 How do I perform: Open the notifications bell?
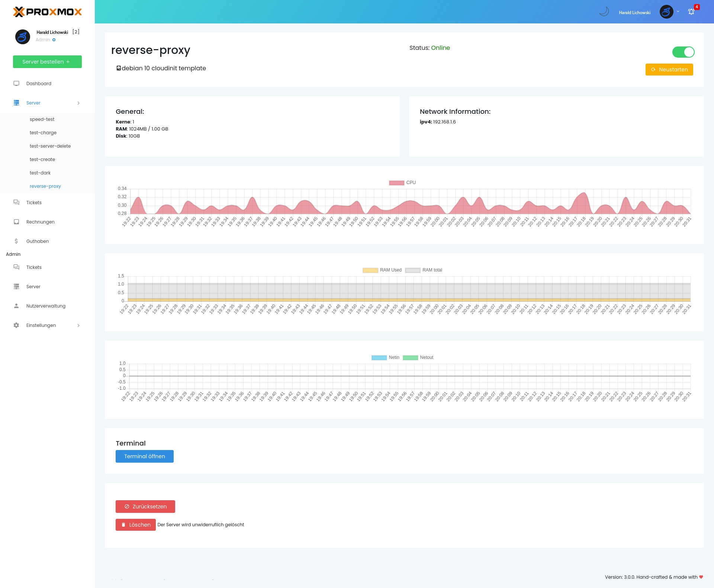(691, 12)
